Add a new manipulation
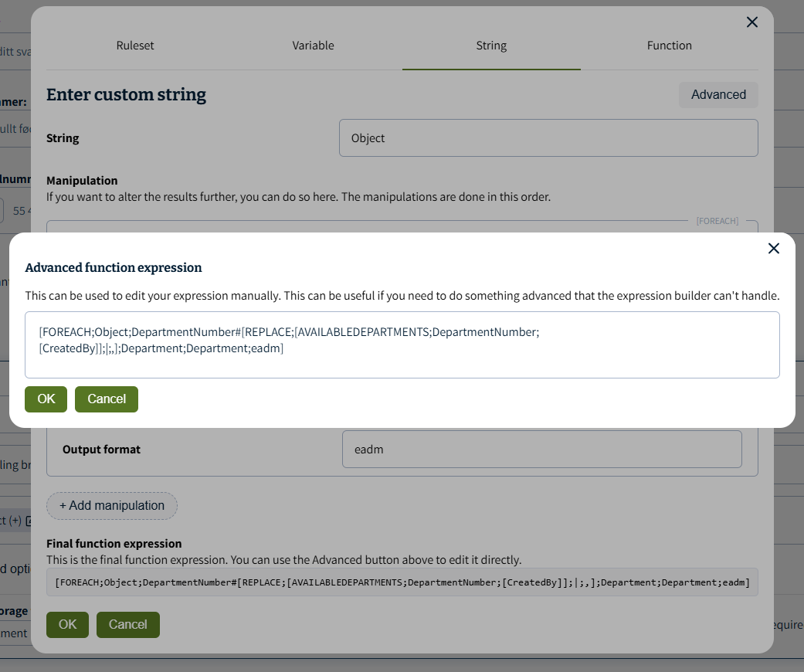The height and width of the screenshot is (672, 804). [112, 506]
